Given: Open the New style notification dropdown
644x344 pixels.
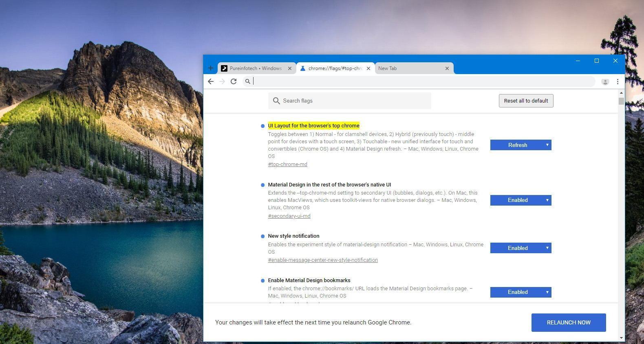Looking at the screenshot, I should click(520, 248).
